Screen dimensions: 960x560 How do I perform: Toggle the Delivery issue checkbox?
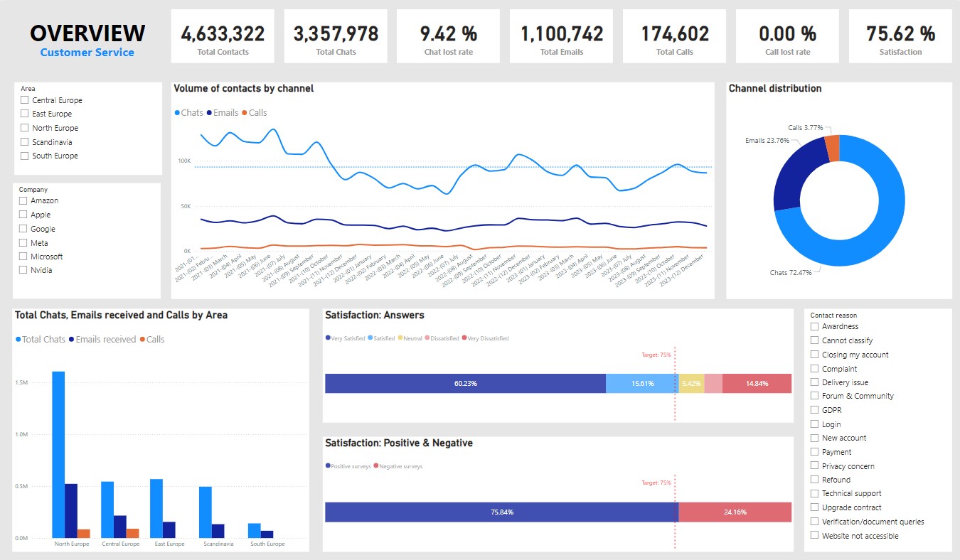pos(815,382)
